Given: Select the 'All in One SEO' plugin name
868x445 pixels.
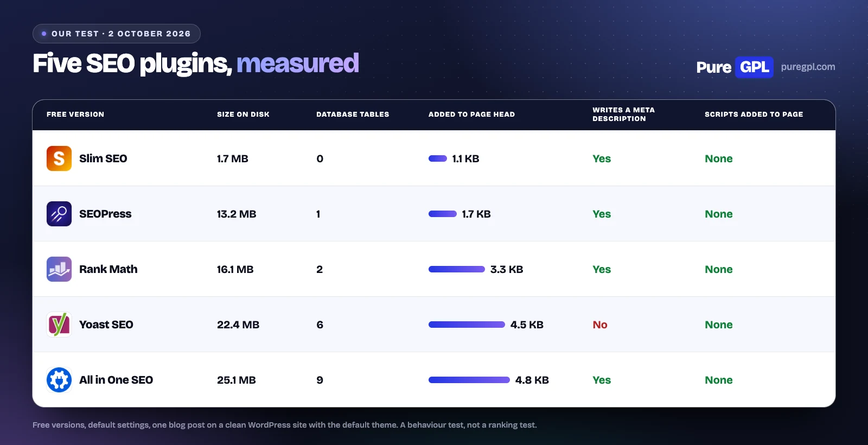Looking at the screenshot, I should click(x=116, y=380).
